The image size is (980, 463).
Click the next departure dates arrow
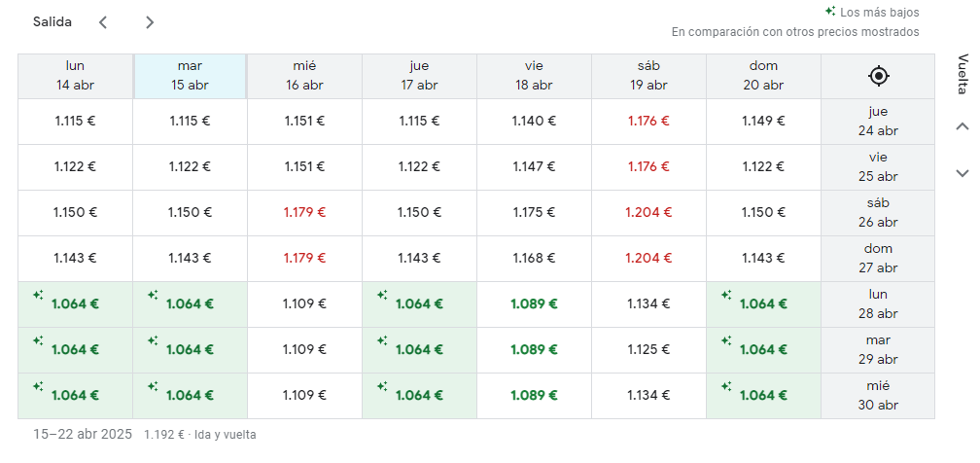pyautogui.click(x=150, y=22)
